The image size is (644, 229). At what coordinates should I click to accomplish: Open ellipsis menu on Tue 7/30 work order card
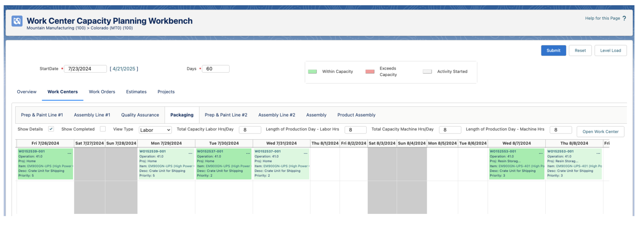tap(248, 153)
